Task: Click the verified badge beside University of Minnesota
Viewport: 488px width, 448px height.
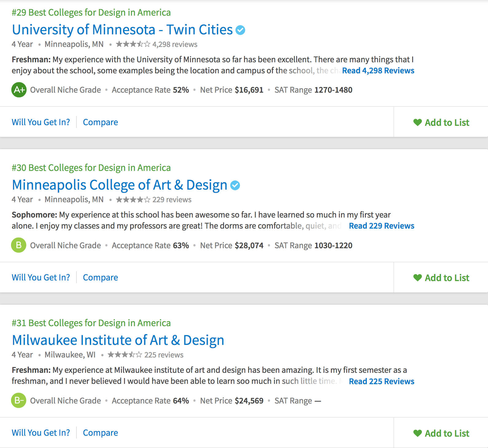Action: 240,30
